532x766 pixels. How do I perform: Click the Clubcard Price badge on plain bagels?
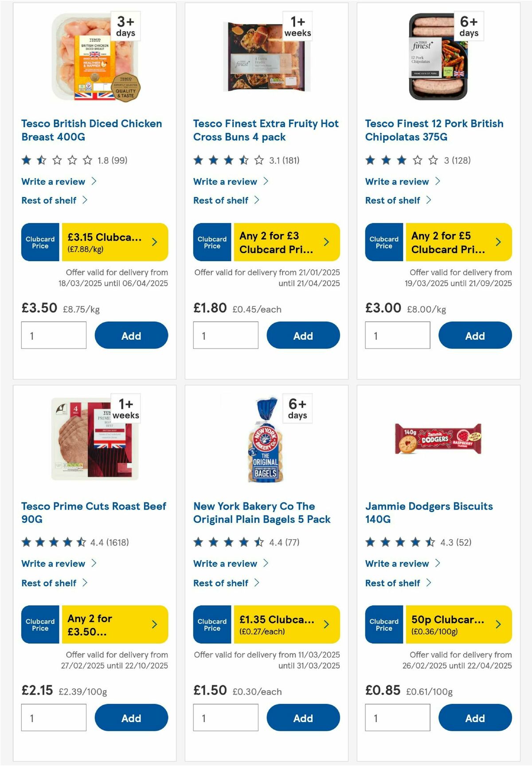click(211, 625)
